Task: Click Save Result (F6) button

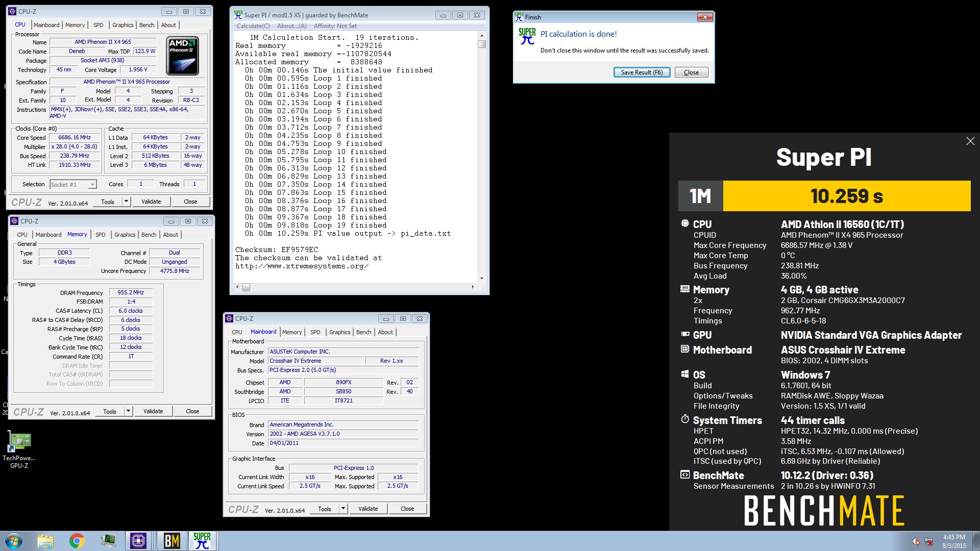Action: (642, 72)
